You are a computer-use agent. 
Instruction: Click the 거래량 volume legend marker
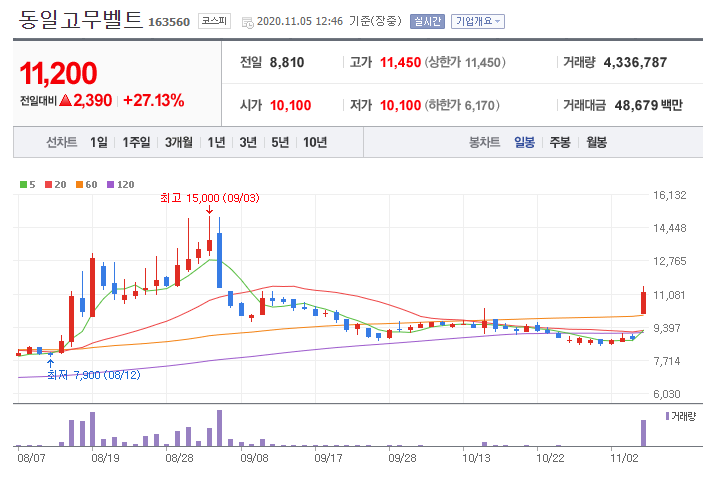click(667, 417)
